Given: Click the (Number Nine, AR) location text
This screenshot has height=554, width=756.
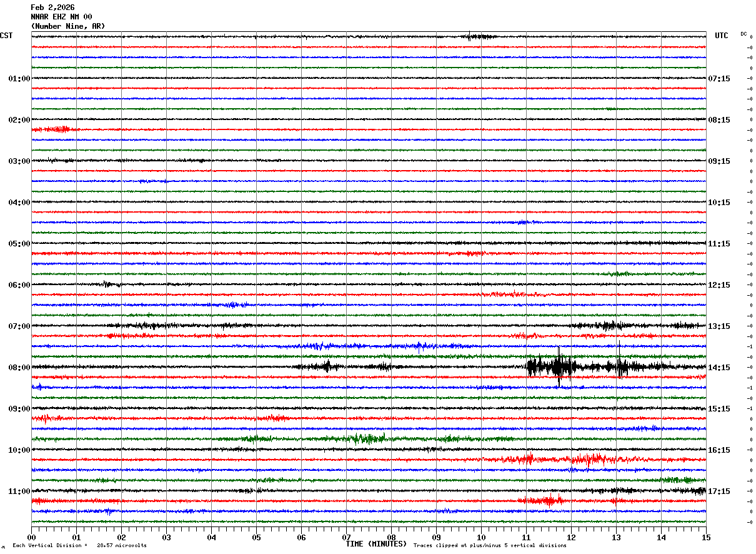Looking at the screenshot, I should pos(68,26).
